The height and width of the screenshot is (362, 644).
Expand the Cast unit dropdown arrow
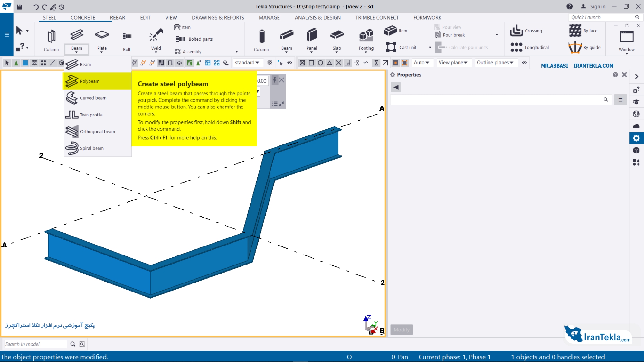[430, 47]
